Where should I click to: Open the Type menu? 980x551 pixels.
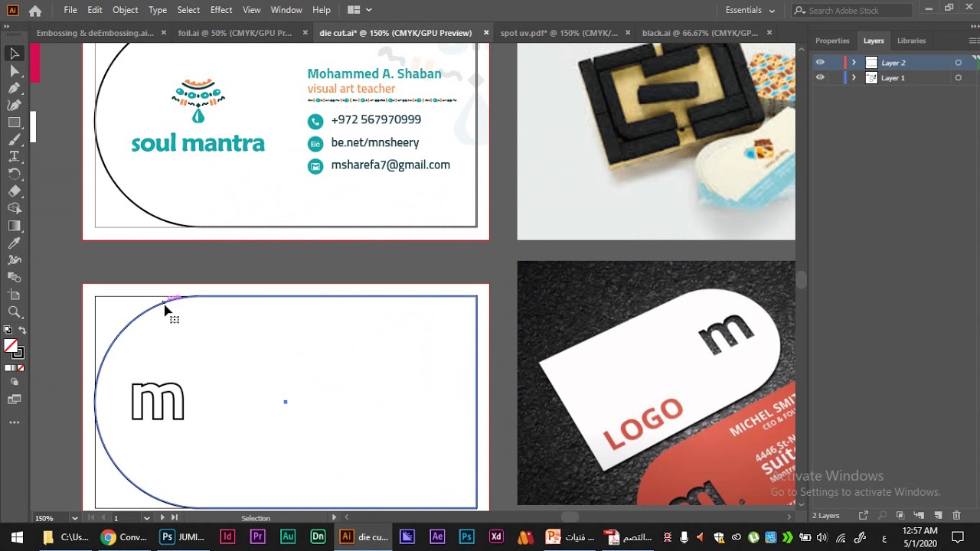(158, 10)
